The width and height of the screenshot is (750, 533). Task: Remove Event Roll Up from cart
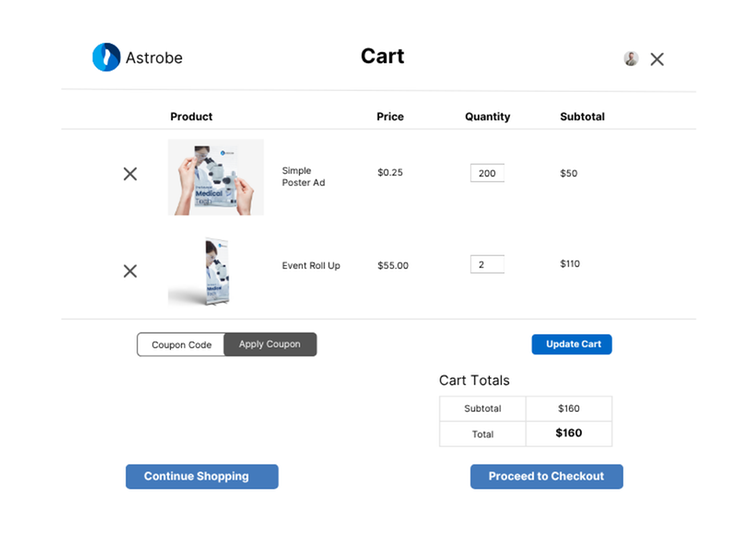(130, 271)
